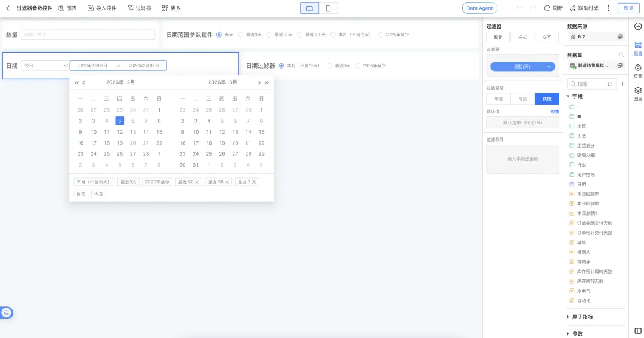
Task: Open the 今日 dropdown in 日期 filter
Action: 45,66
